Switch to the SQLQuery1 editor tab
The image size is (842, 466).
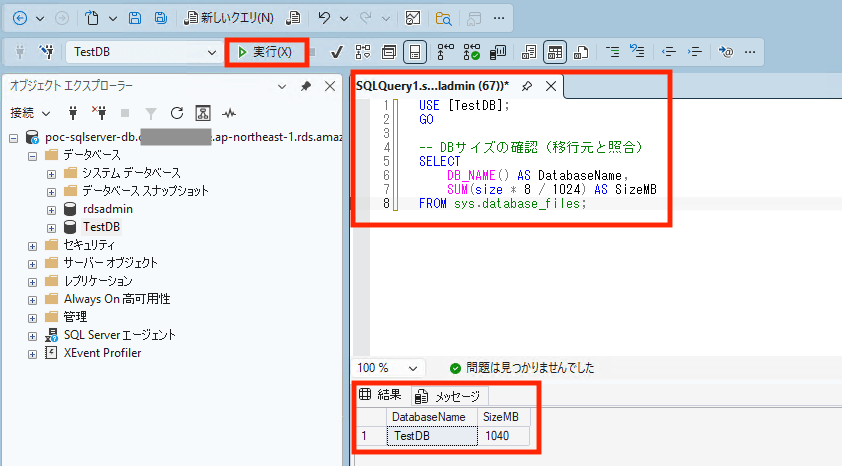pyautogui.click(x=433, y=86)
